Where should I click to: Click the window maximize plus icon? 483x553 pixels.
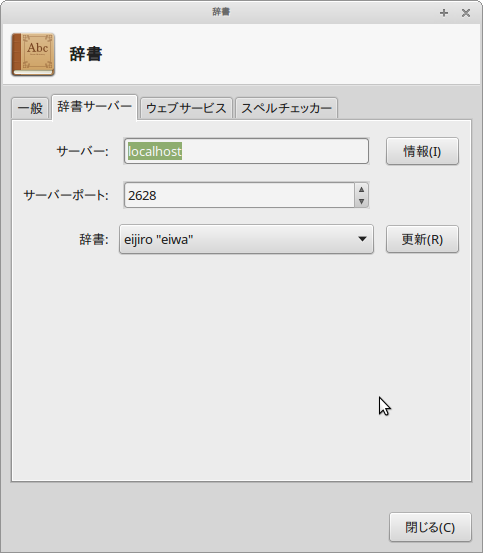pos(444,13)
